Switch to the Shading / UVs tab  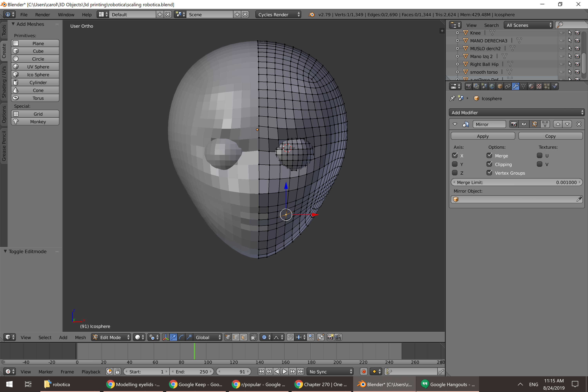pos(4,82)
